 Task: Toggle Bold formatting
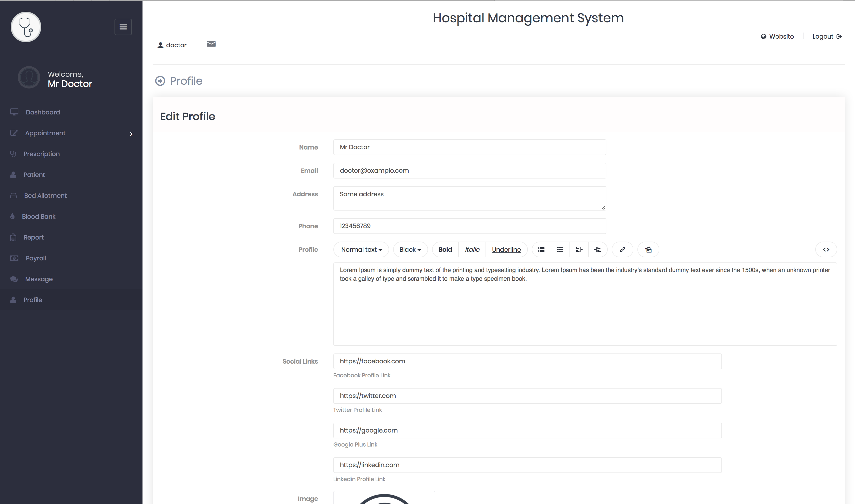point(445,250)
